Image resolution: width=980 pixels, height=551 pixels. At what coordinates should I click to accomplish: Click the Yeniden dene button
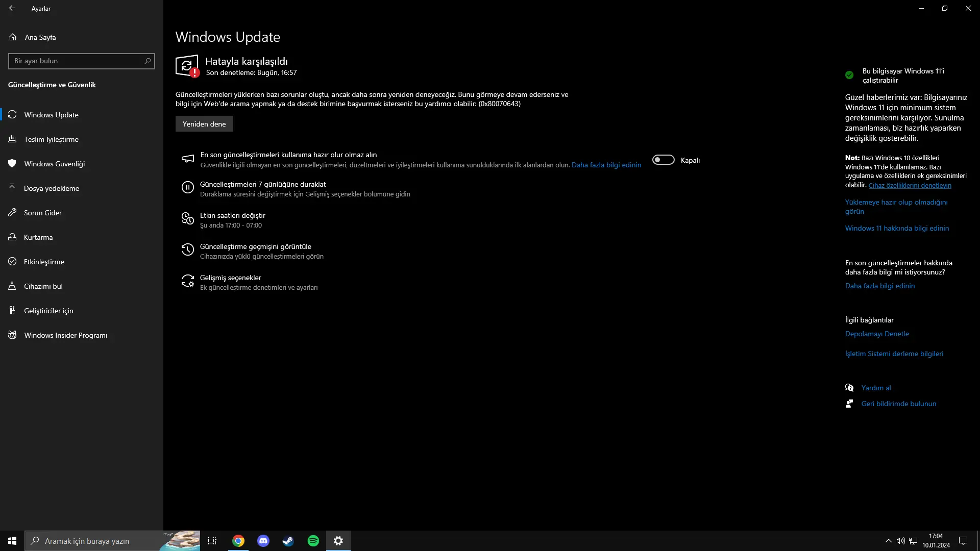pos(204,124)
